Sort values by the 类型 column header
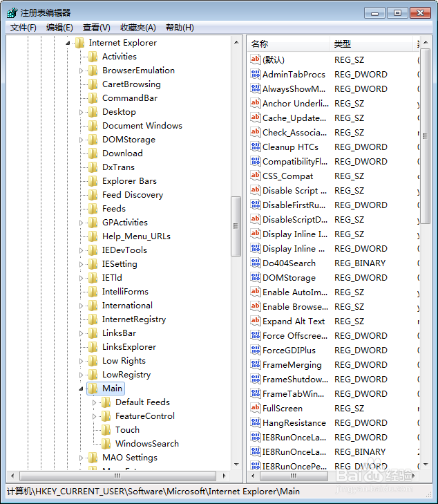 click(371, 44)
